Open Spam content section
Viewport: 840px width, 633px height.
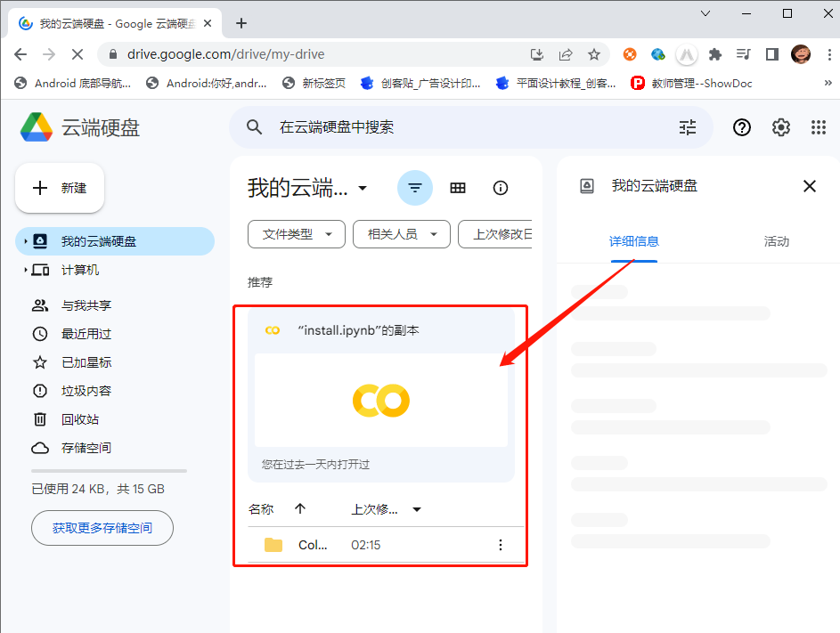pyautogui.click(x=86, y=391)
